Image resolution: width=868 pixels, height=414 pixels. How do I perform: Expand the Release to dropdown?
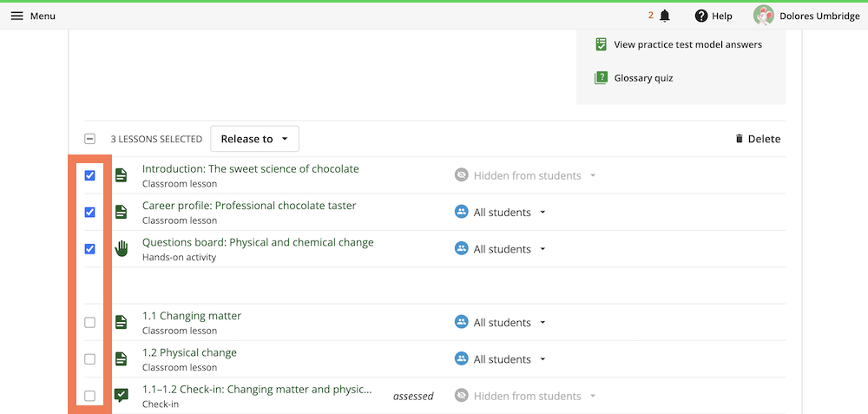254,139
